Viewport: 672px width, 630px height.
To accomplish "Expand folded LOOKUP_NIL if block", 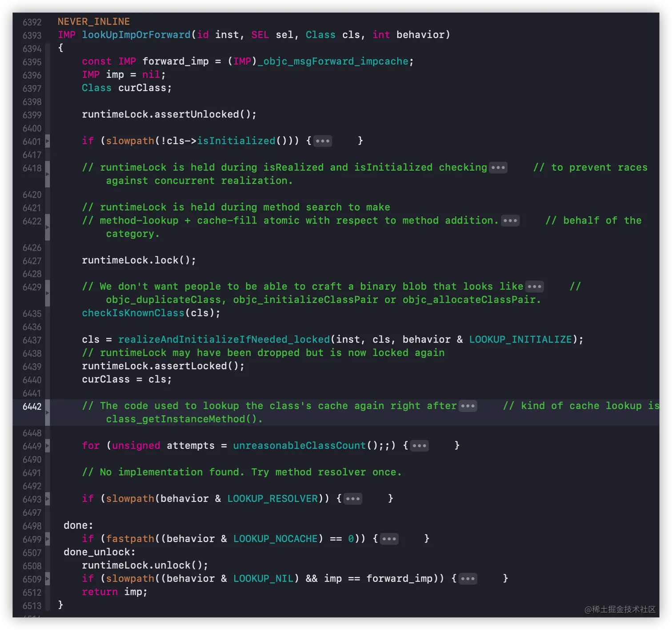I will 468,578.
